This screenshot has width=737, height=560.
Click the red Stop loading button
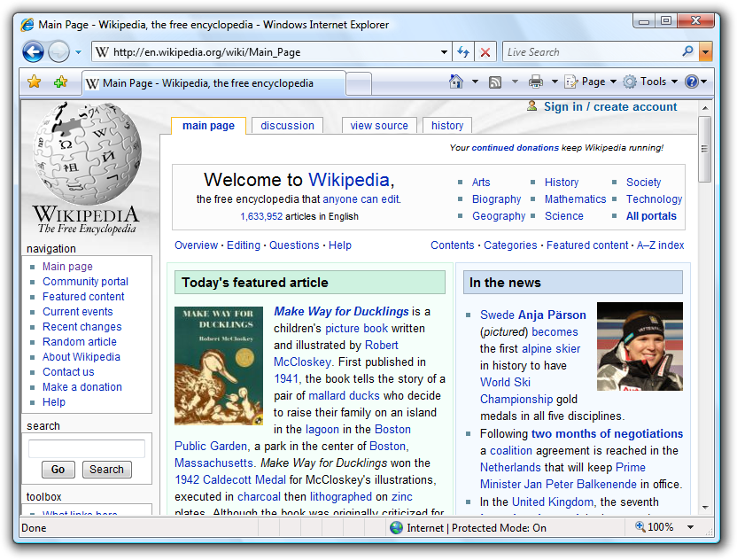click(x=485, y=51)
